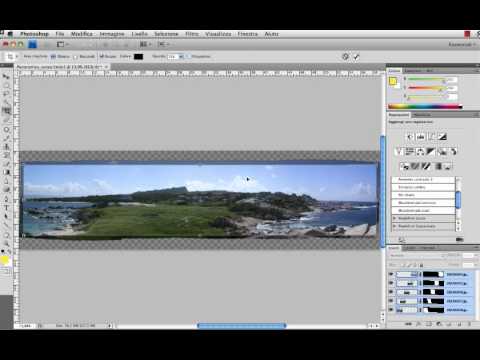Screen dimensions: 480x360
Task: Toggle the Prospettiva checkbox
Action: pos(188,56)
